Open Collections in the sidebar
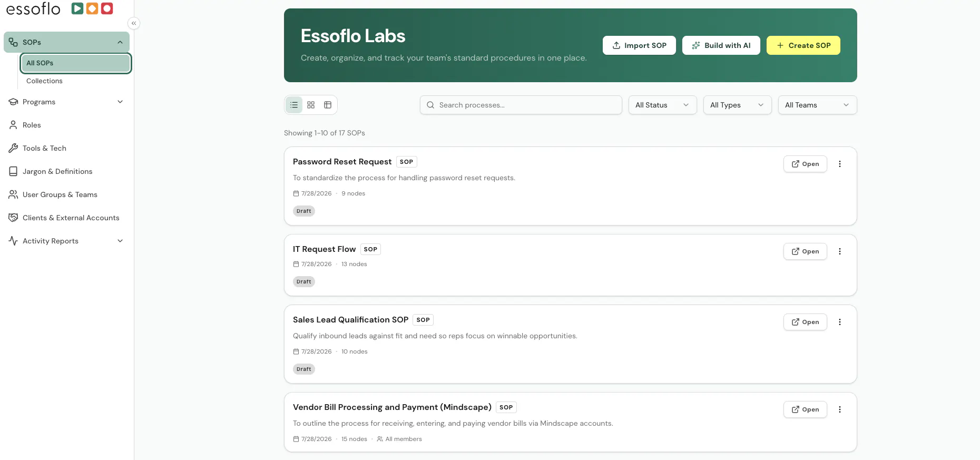980x460 pixels. 75,81
